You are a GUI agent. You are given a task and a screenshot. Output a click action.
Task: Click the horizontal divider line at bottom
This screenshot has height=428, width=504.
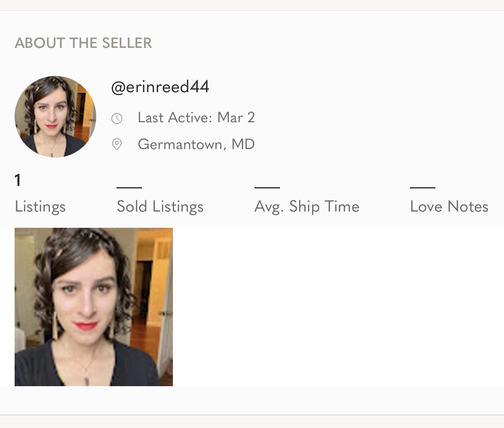[252, 415]
